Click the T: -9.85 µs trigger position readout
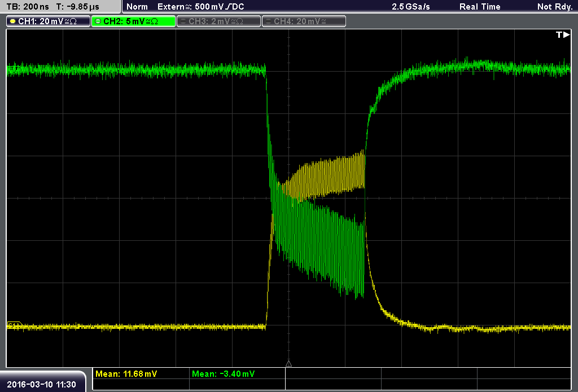Screen dimensions: 578x392 tap(78, 7)
